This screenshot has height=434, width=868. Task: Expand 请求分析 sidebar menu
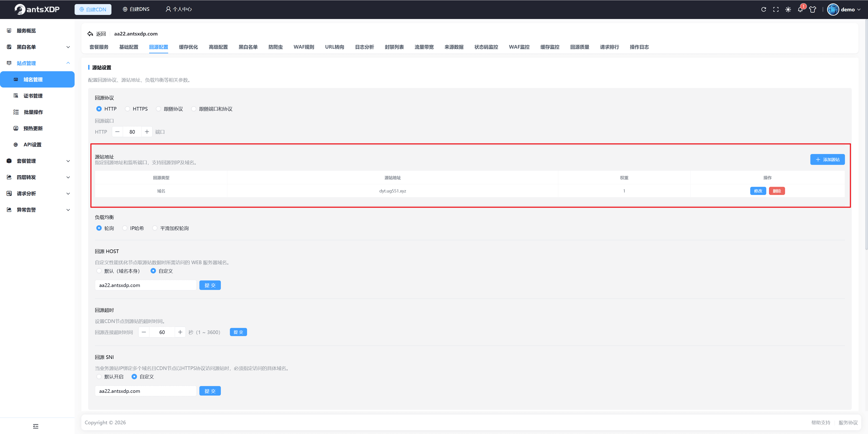point(37,194)
